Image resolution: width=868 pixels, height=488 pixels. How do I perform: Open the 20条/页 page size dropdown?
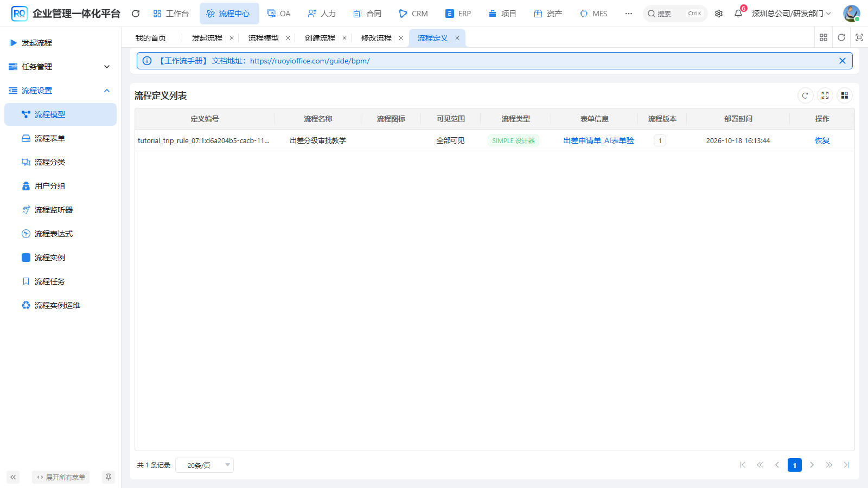click(x=205, y=465)
